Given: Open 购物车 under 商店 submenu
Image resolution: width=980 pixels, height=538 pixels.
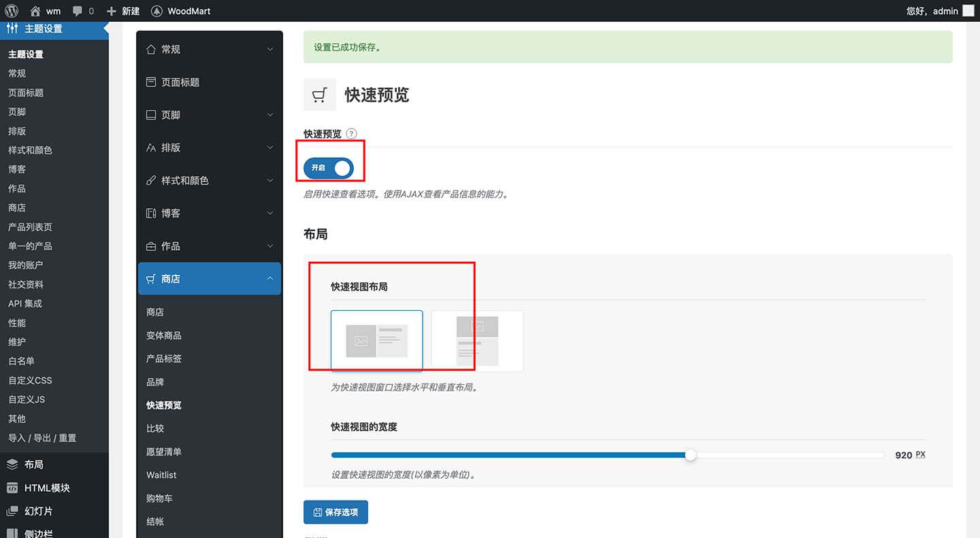Looking at the screenshot, I should tap(159, 498).
